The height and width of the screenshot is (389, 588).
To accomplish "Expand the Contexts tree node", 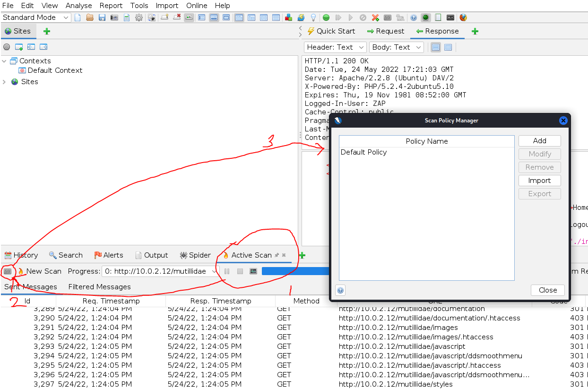I will coord(4,61).
